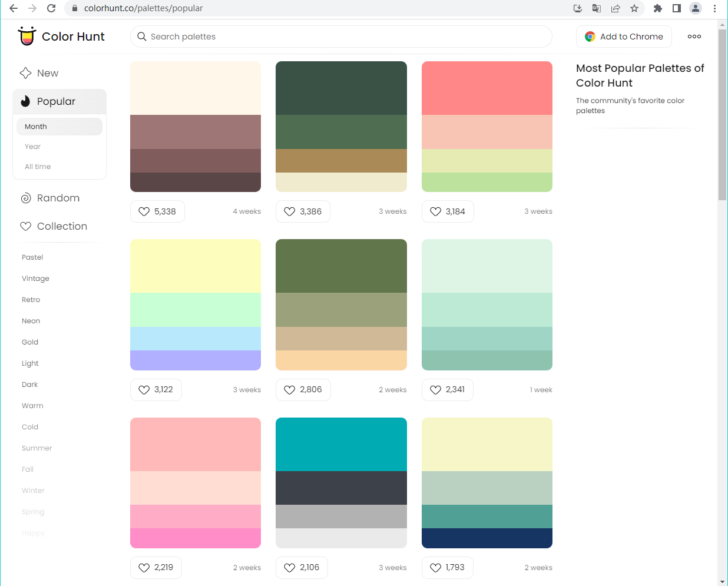Image resolution: width=728 pixels, height=586 pixels.
Task: Open the Chrome three-dot menu
Action: click(714, 8)
